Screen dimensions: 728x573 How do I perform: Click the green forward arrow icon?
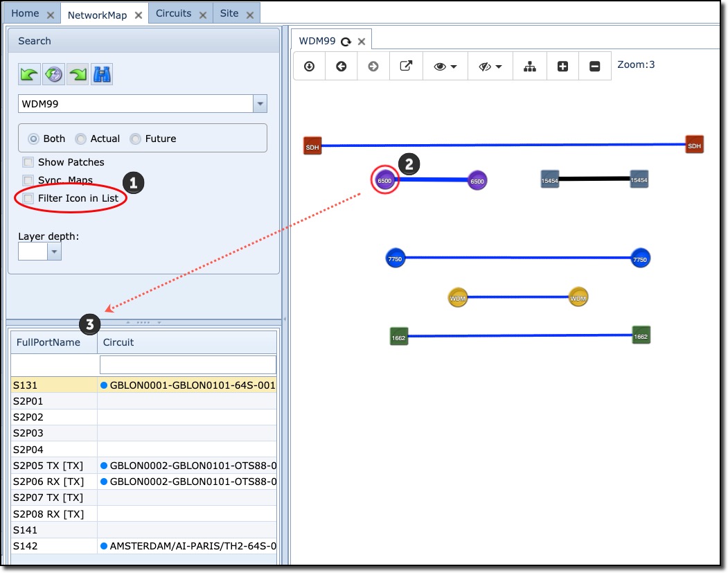[78, 74]
